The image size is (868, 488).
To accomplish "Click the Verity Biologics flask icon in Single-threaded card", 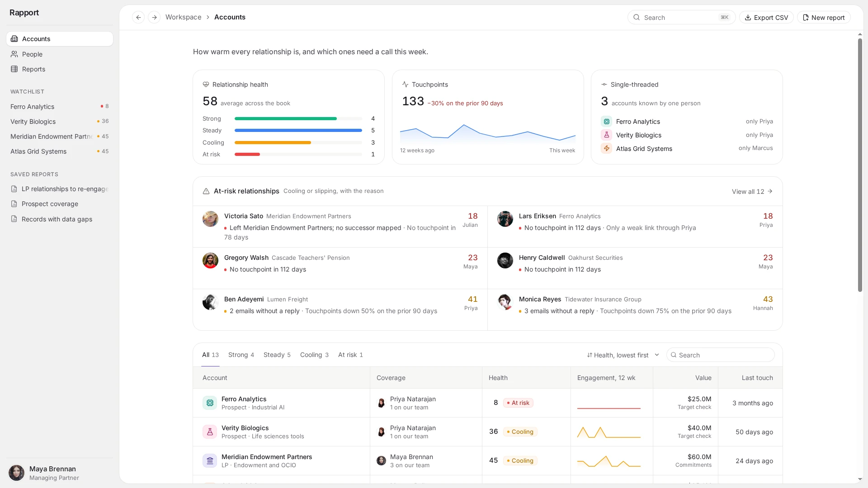I will pyautogui.click(x=606, y=135).
